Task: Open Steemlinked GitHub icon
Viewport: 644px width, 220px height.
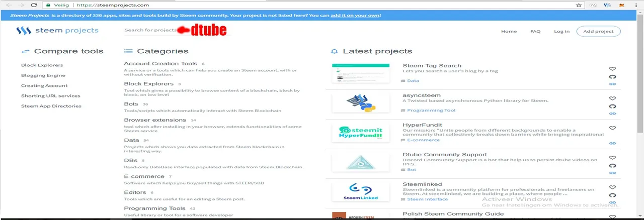Action: (612, 195)
